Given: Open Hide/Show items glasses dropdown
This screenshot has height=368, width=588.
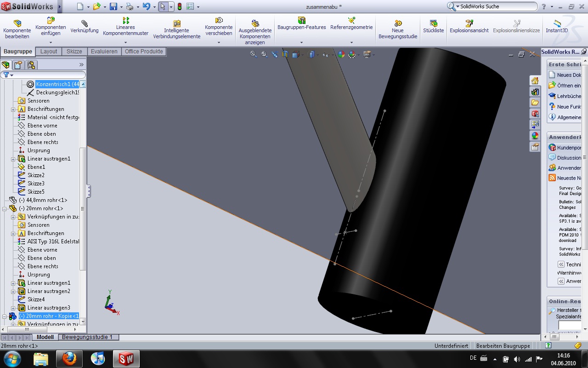Looking at the screenshot, I should pos(327,54).
